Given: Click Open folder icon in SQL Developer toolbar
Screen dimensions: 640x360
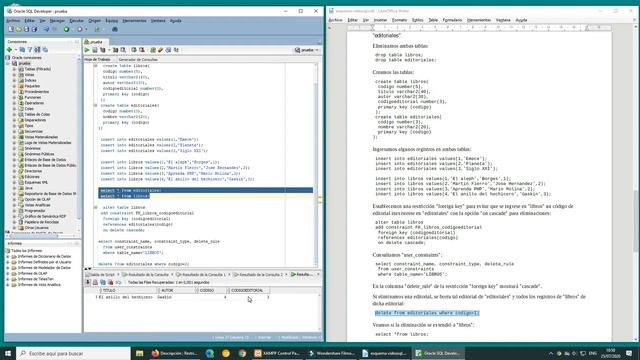Looking at the screenshot, I should coord(19,29).
